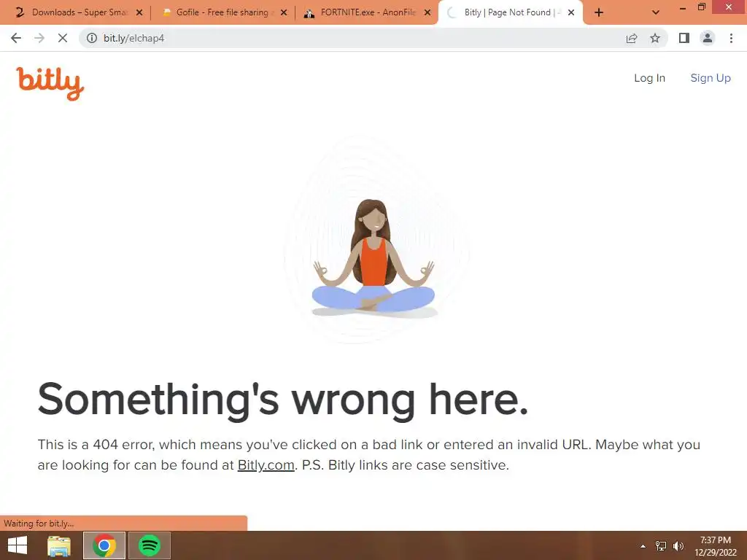Minimize the Chrome window

click(x=683, y=7)
